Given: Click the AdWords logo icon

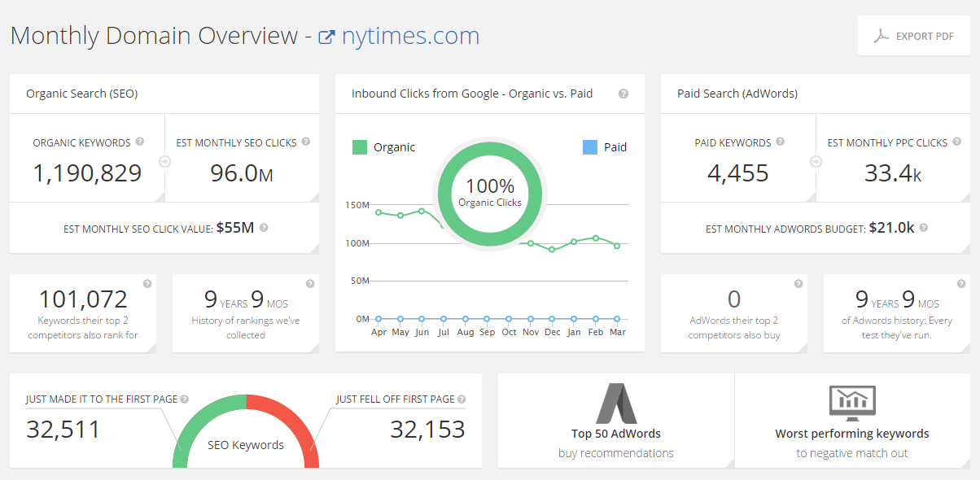Looking at the screenshot, I should point(616,403).
